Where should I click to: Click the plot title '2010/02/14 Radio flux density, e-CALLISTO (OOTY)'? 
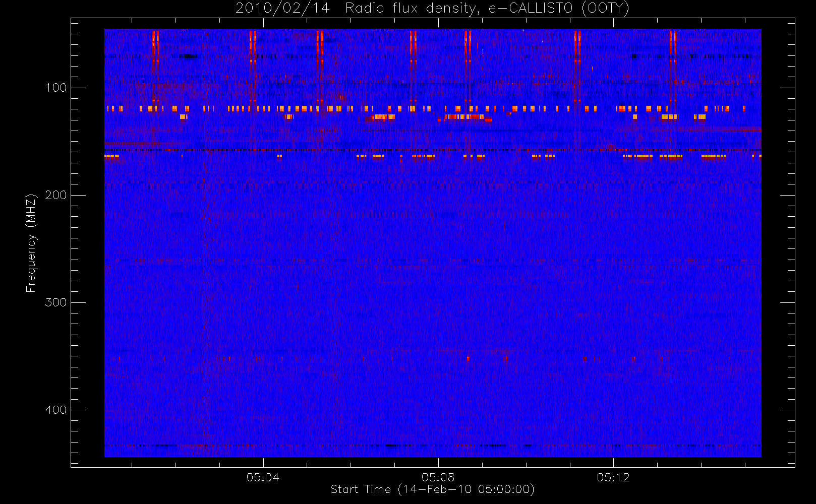point(433,9)
